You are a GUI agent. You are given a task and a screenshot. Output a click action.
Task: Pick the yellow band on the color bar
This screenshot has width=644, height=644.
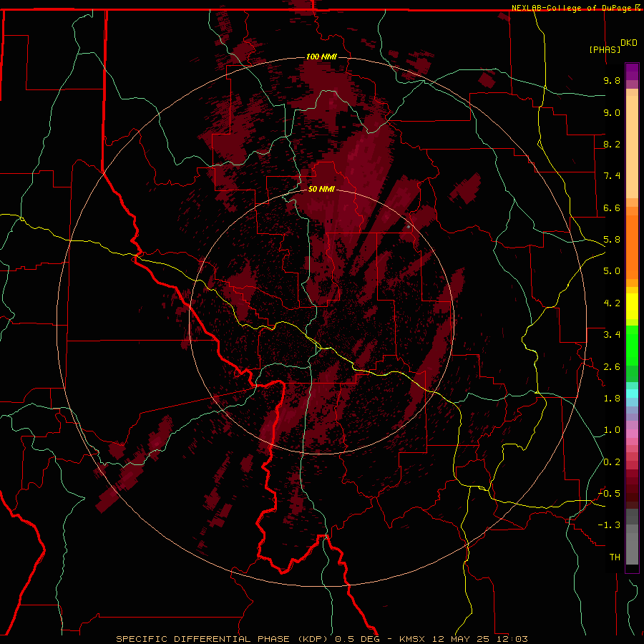click(632, 306)
